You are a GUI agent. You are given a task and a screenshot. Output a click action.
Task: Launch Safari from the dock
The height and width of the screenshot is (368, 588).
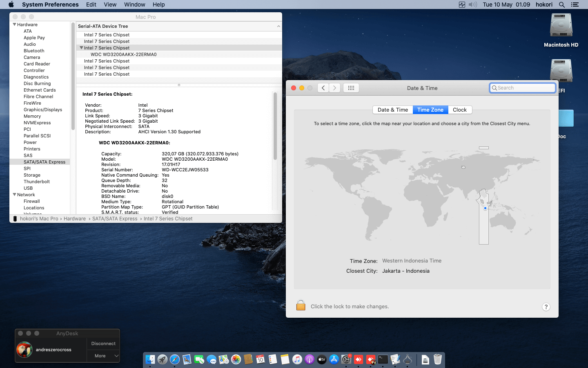(175, 359)
